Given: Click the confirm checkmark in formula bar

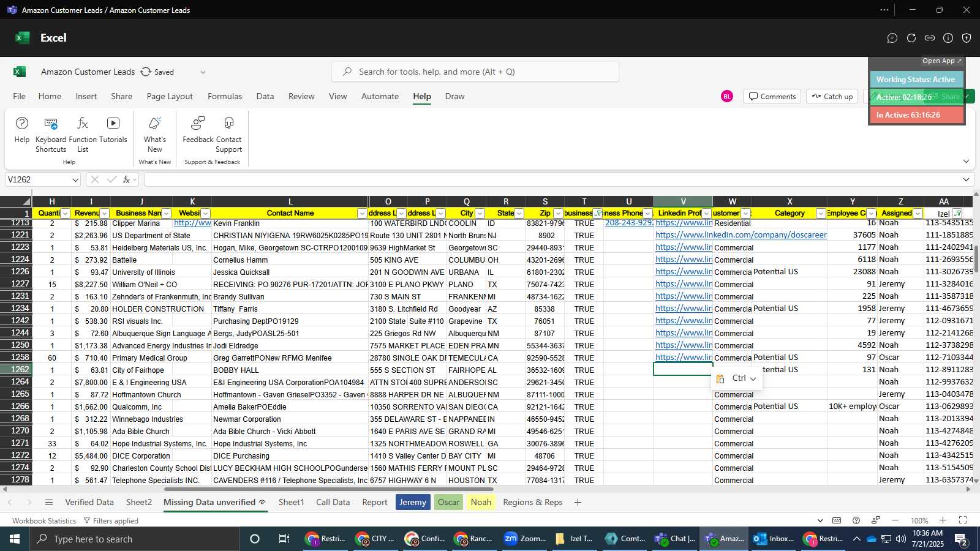Looking at the screenshot, I should coord(111,179).
